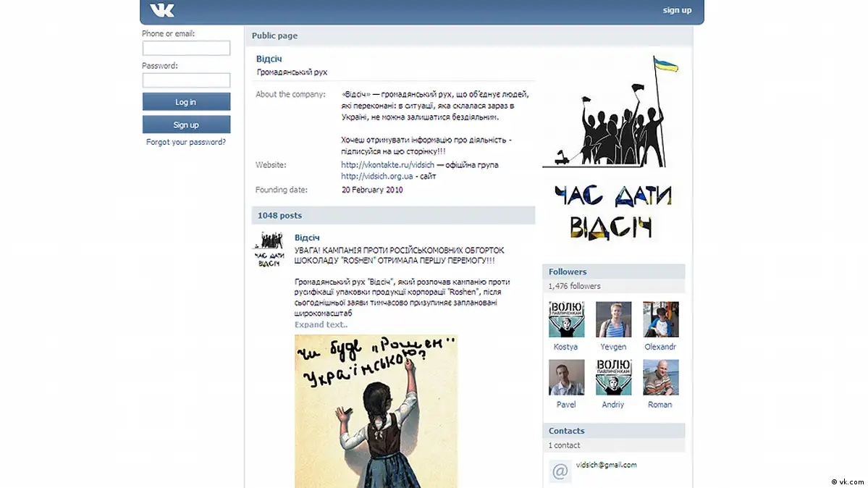Open Yevgen's follower avatar
The image size is (868, 488).
point(613,319)
